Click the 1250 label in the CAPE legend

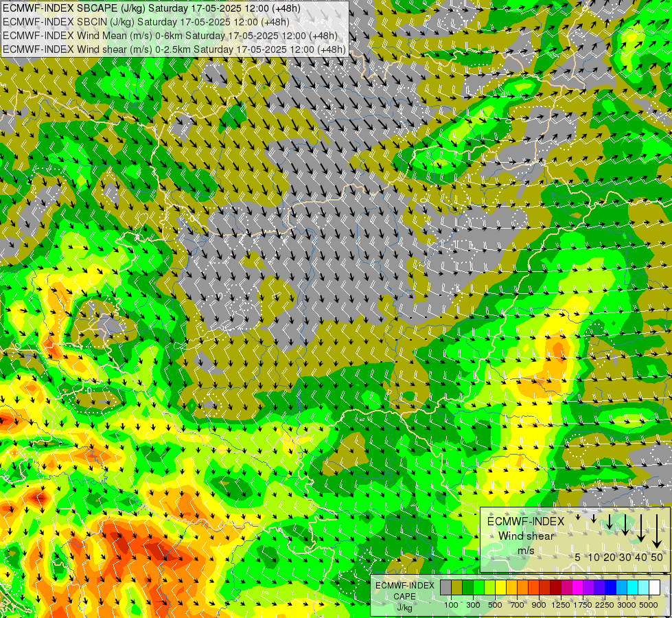click(x=561, y=605)
